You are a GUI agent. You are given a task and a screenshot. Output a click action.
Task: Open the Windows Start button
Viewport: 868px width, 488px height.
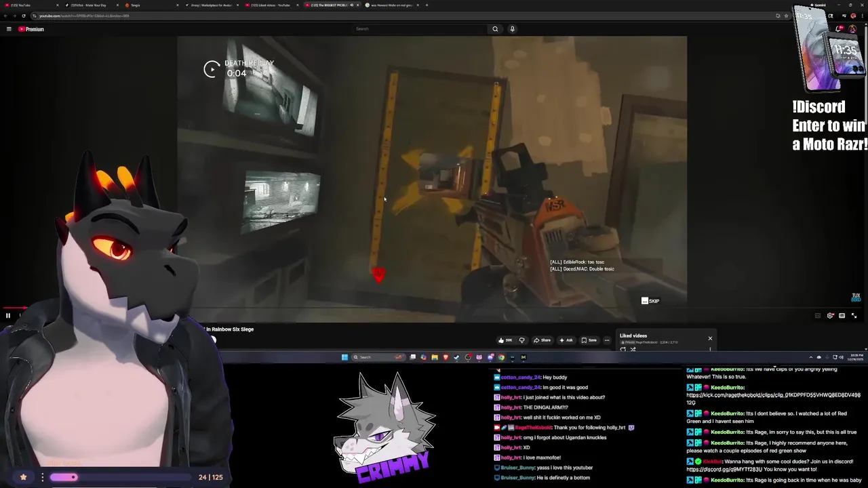[344, 357]
